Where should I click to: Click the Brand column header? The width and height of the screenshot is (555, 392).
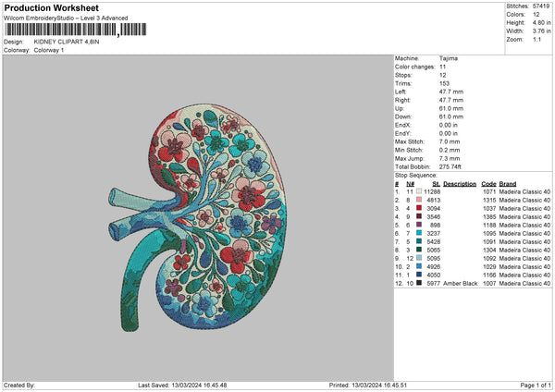click(508, 184)
